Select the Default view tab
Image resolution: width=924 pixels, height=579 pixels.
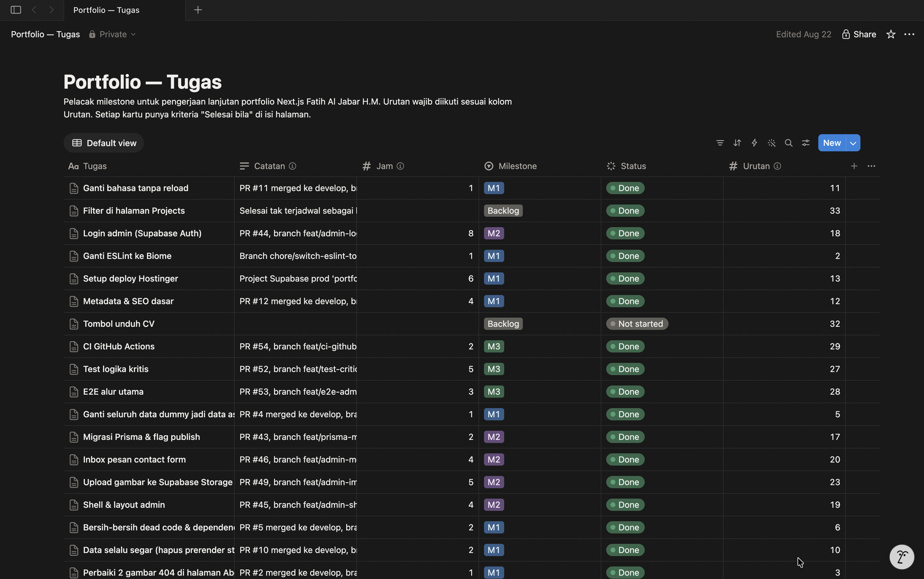click(104, 143)
